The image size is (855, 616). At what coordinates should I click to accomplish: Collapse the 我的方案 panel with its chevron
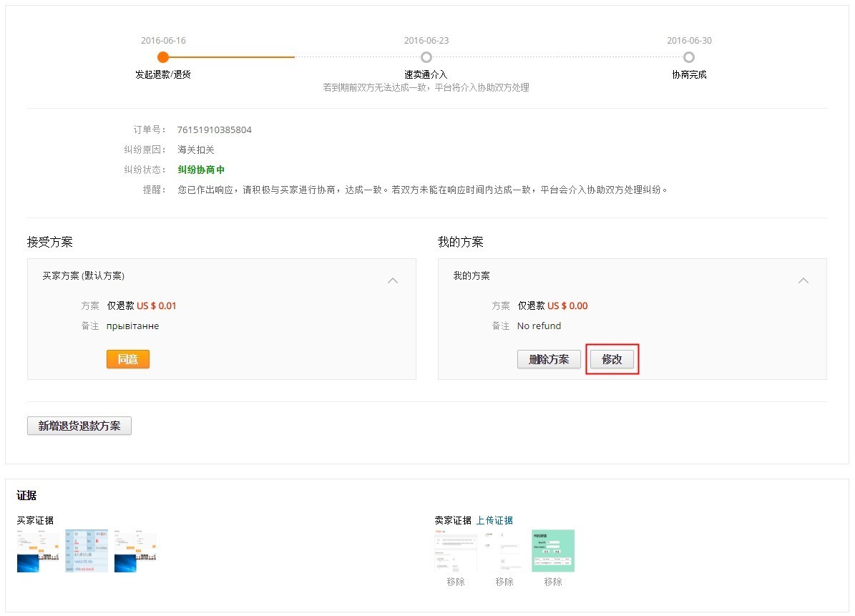pyautogui.click(x=803, y=280)
